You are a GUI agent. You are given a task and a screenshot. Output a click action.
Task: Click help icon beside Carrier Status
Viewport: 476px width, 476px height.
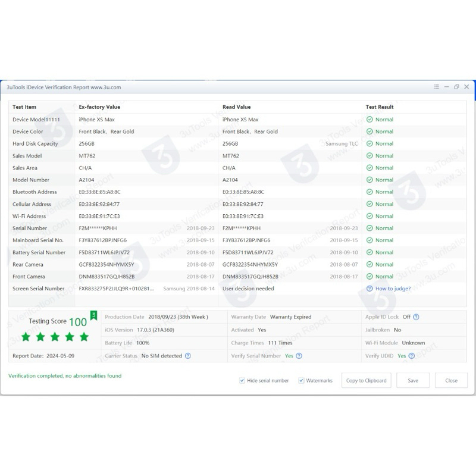click(x=188, y=356)
